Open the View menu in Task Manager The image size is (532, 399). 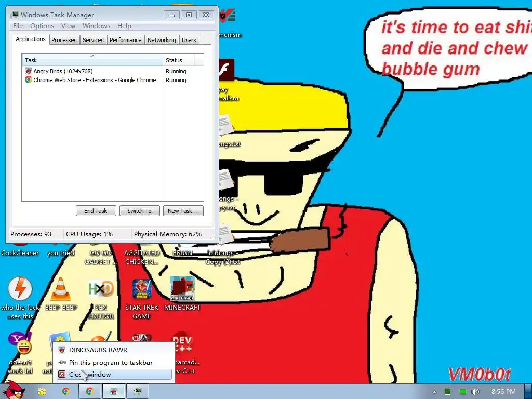pyautogui.click(x=68, y=26)
